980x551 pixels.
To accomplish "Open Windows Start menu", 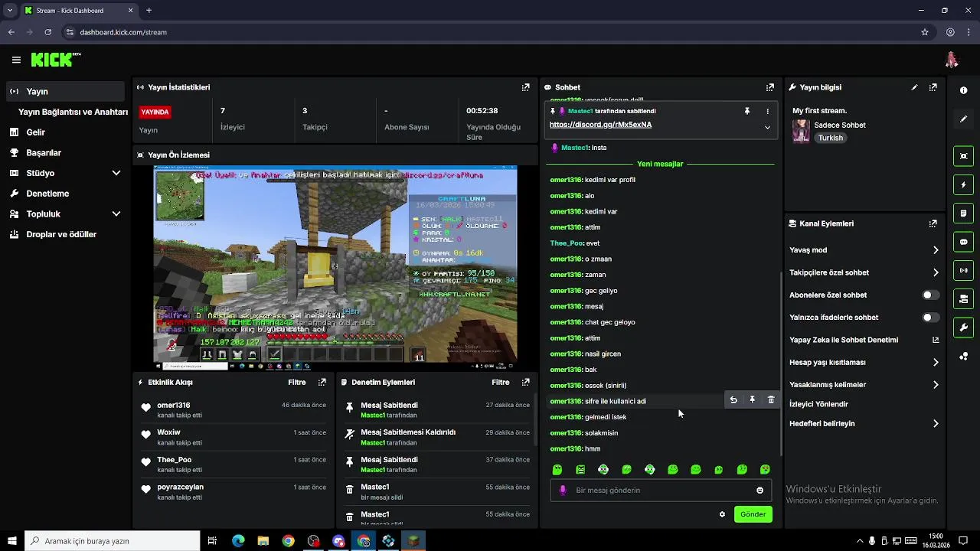I will [11, 541].
